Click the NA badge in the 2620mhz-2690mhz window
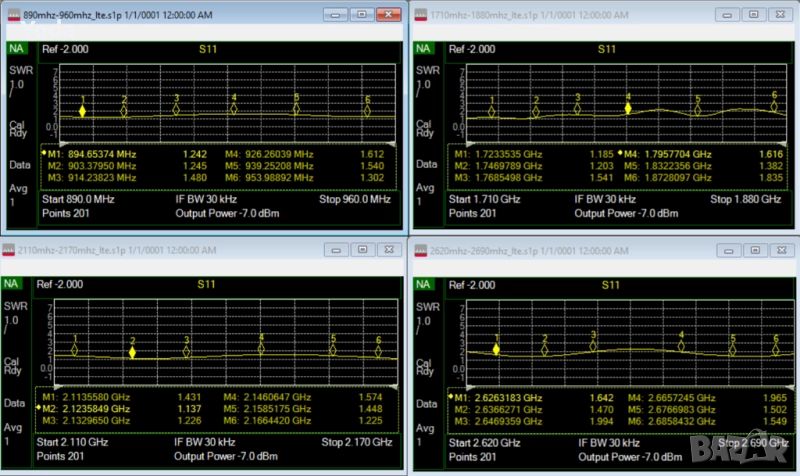 point(424,285)
